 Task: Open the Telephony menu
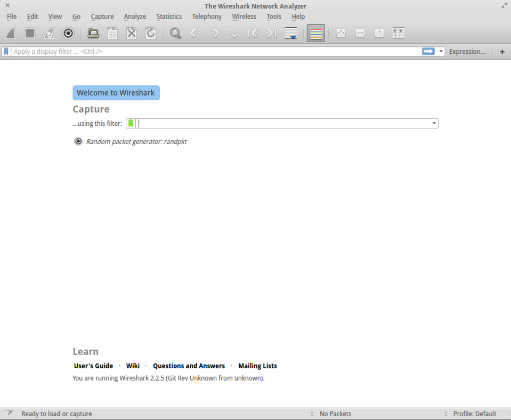point(207,17)
